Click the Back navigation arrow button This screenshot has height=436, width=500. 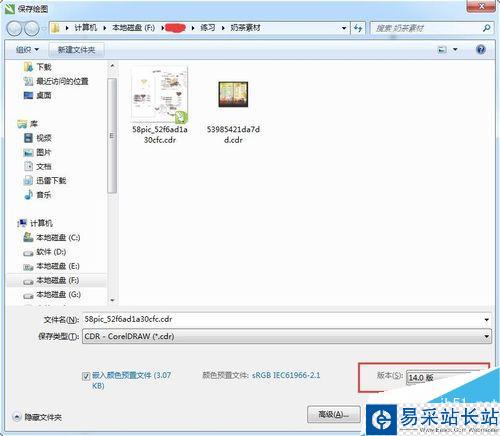14,28
